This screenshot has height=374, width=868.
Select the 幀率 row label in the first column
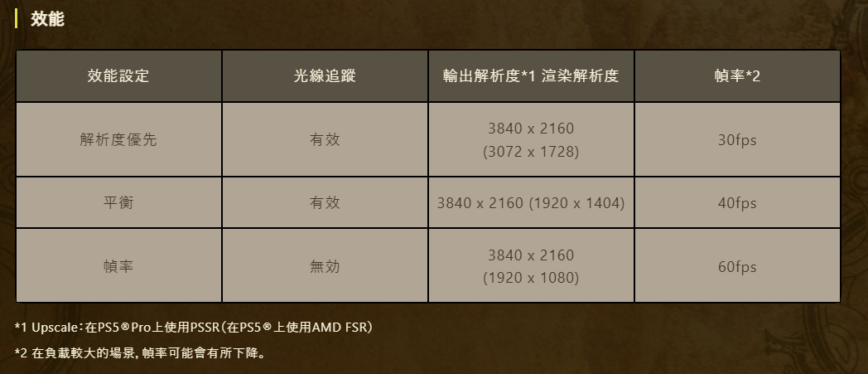[118, 266]
